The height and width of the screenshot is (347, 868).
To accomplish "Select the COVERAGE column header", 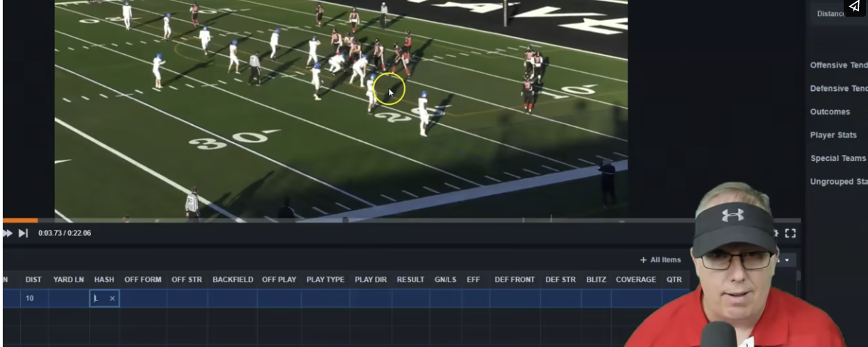I will [635, 280].
